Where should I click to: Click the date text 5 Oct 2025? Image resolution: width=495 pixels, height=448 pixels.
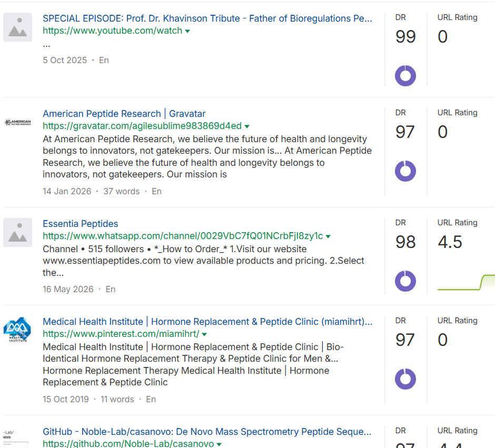pos(65,60)
